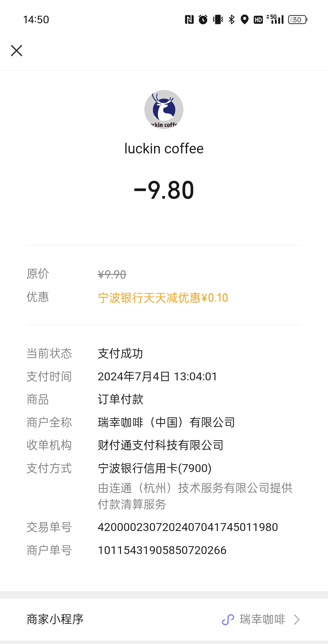This screenshot has width=328, height=644.
Task: Close the payment details page
Action: 17,50
